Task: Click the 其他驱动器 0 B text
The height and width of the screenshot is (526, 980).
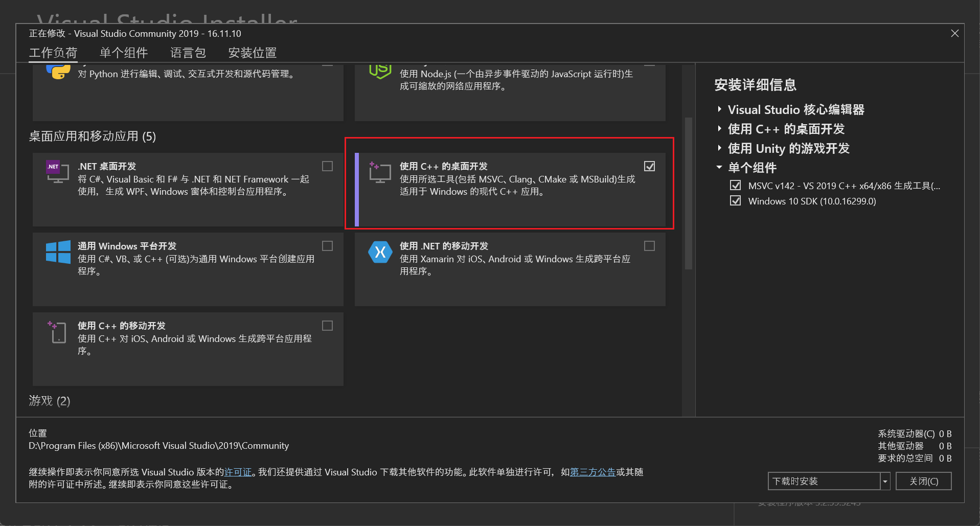Action: tap(915, 446)
